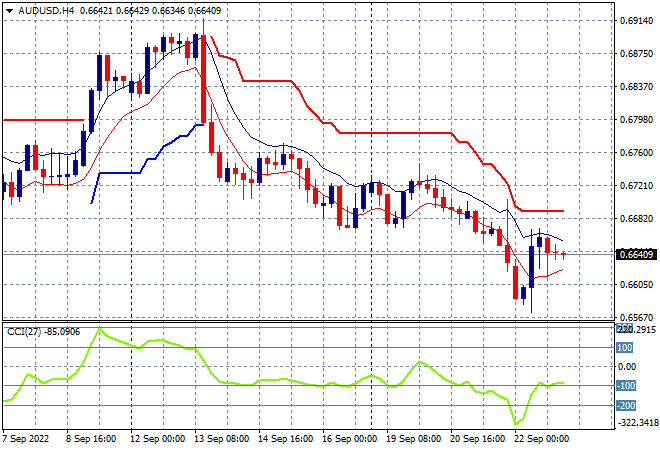Click the CCI 0.00 level label

point(627,367)
